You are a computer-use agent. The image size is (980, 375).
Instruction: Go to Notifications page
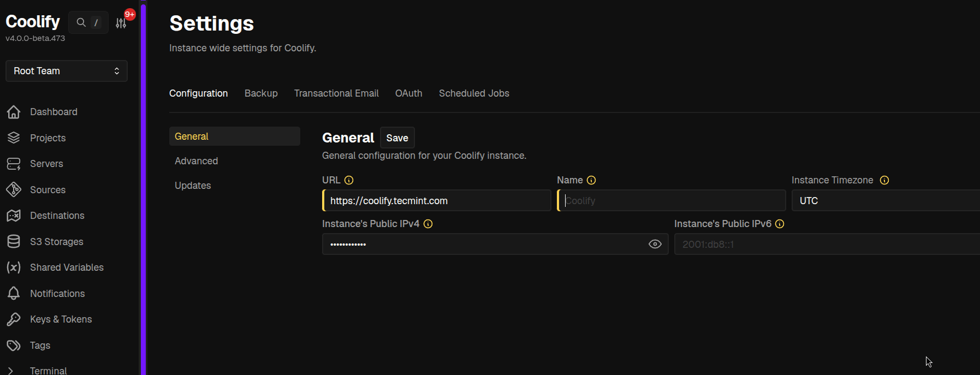coord(57,294)
